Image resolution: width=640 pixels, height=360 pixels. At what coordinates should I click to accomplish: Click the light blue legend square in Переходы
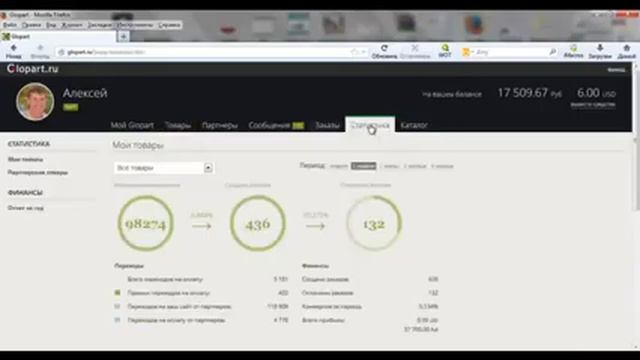tap(118, 320)
